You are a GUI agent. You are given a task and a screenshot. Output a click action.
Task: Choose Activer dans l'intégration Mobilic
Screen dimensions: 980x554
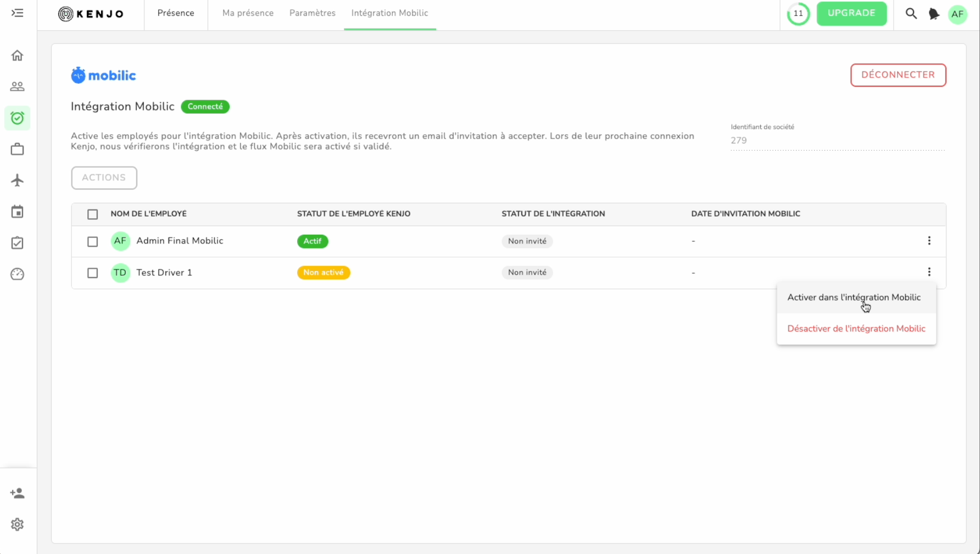click(x=856, y=297)
